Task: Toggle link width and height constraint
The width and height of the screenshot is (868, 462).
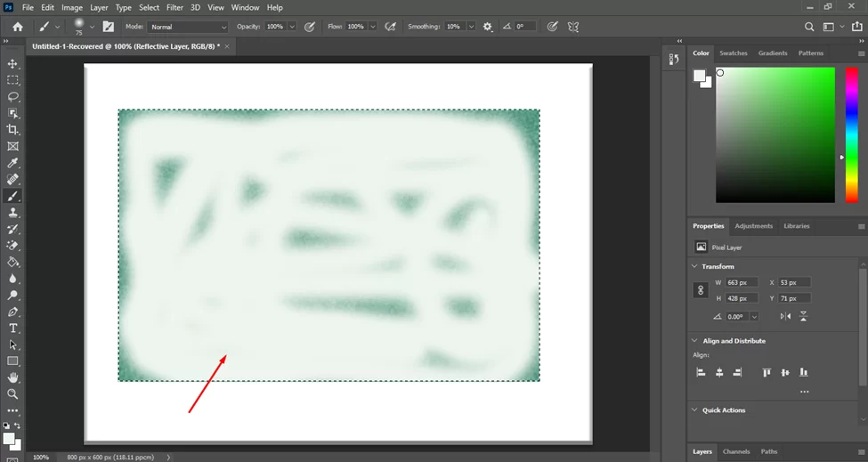Action: point(701,290)
